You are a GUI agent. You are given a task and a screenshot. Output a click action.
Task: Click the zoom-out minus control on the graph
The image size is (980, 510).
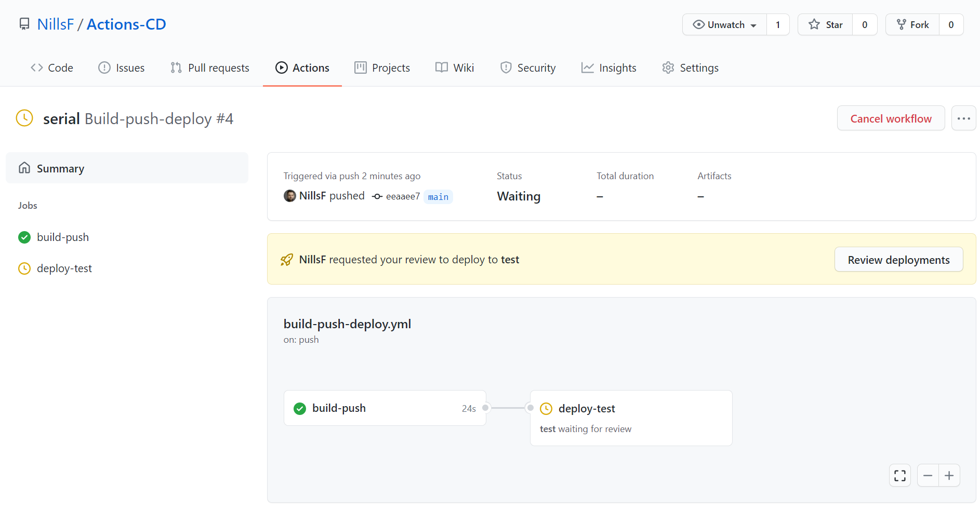pyautogui.click(x=928, y=475)
